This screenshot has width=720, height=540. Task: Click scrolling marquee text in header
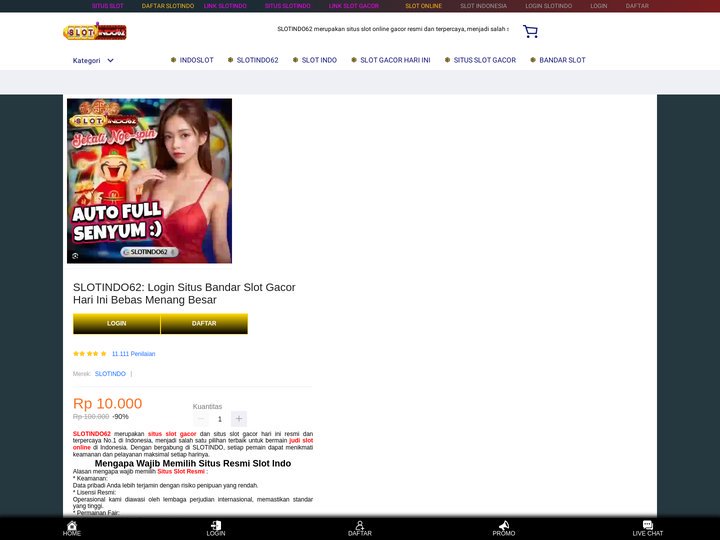tap(393, 29)
